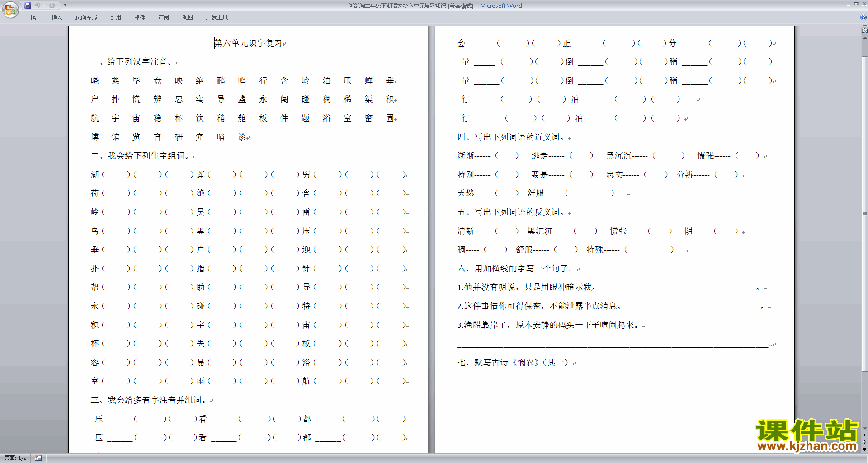Switch to the 审阅 ribbon tab
The image size is (868, 463).
click(163, 17)
